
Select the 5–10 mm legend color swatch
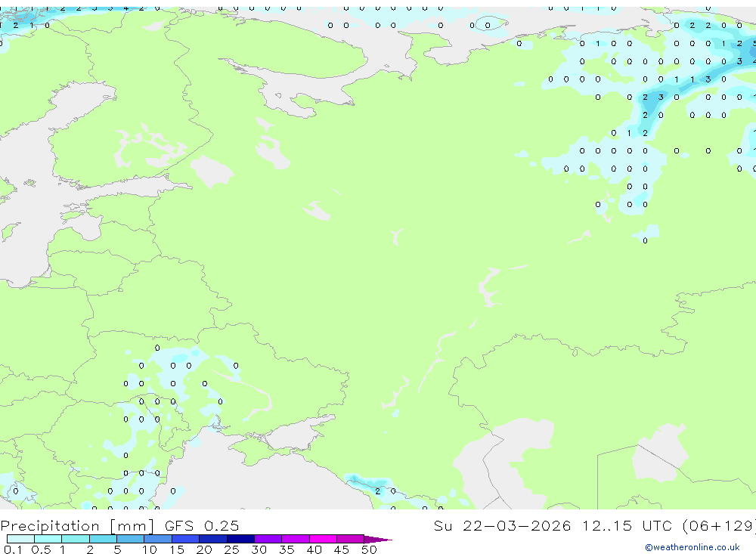point(130,539)
